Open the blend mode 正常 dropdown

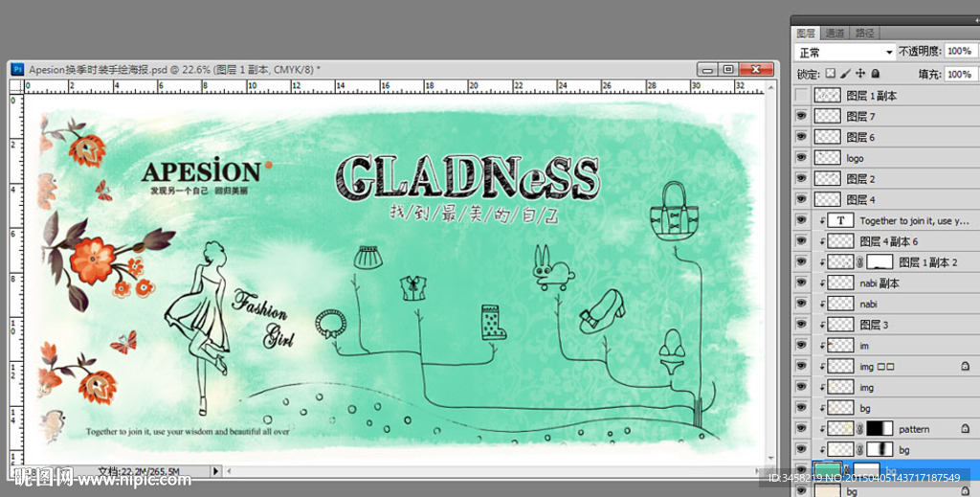(845, 52)
